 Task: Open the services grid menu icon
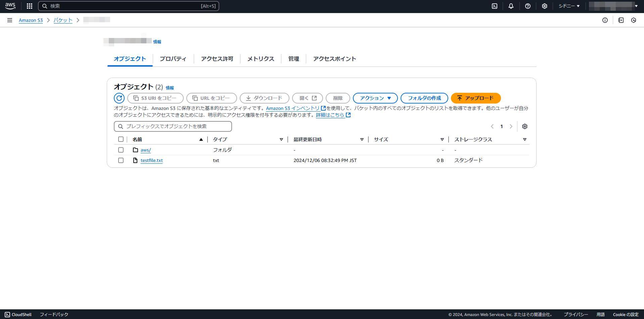pyautogui.click(x=30, y=6)
